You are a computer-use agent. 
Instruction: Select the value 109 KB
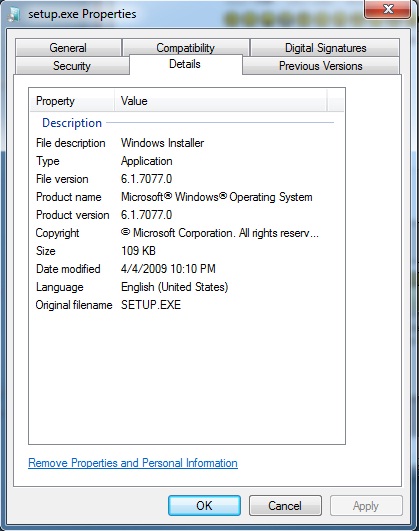click(138, 251)
